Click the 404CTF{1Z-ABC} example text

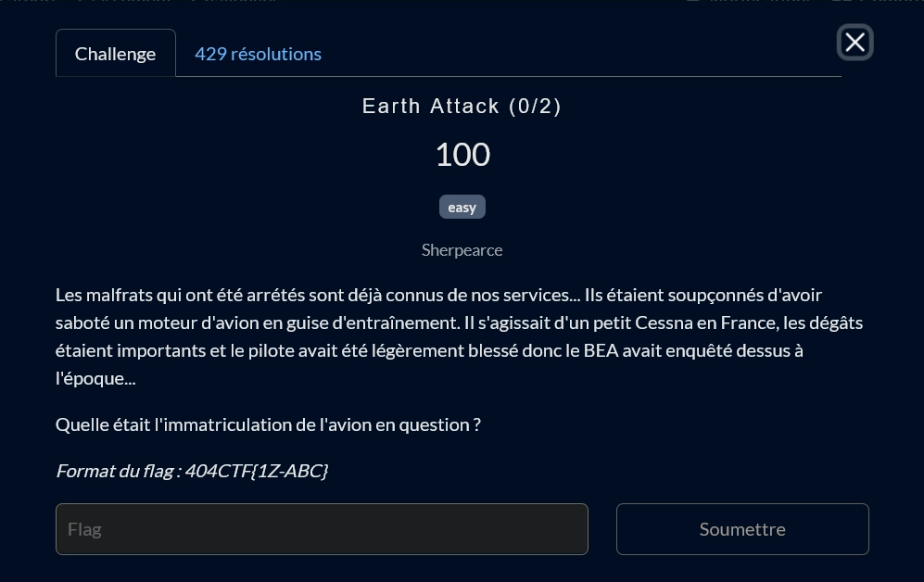pos(257,471)
